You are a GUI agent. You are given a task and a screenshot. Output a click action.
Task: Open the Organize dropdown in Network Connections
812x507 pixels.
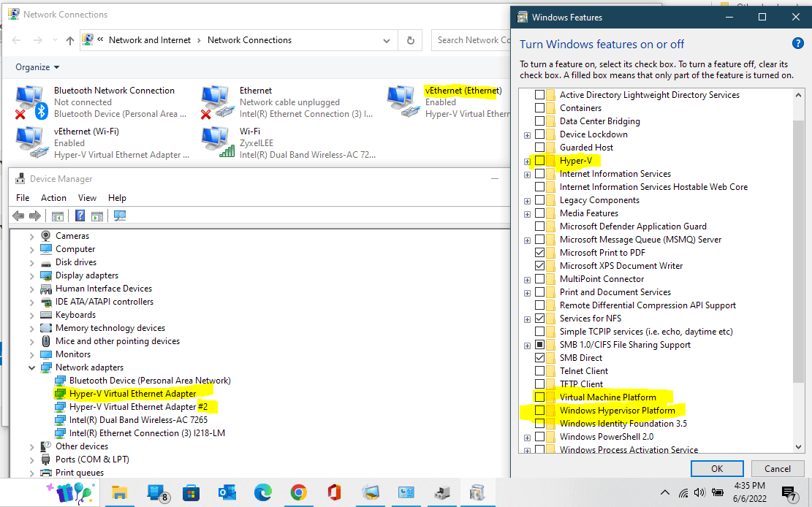[37, 67]
